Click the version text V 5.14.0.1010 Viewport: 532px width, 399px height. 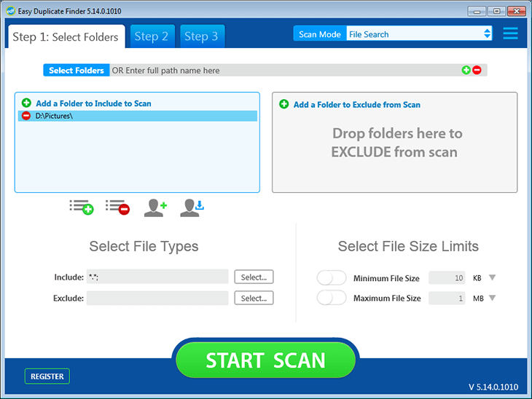pos(493,387)
